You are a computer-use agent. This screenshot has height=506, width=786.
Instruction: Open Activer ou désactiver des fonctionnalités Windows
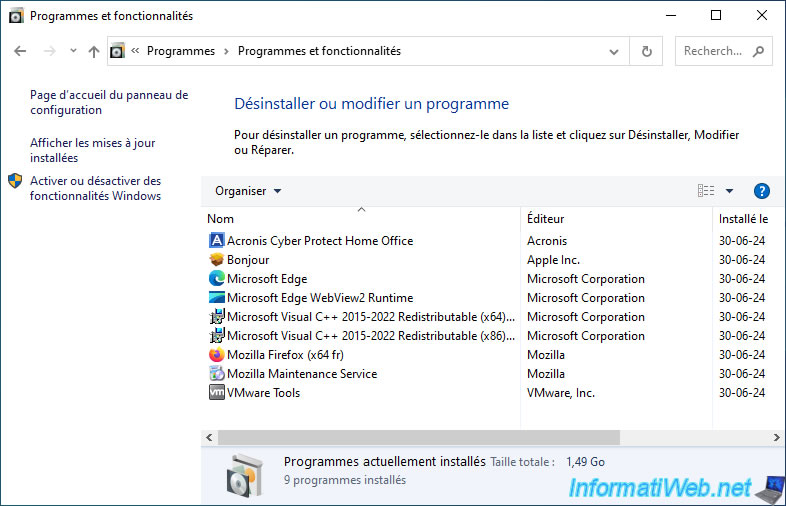95,188
